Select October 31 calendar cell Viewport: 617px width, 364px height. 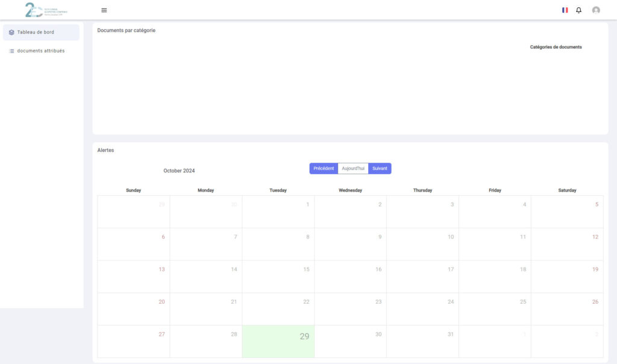point(422,342)
